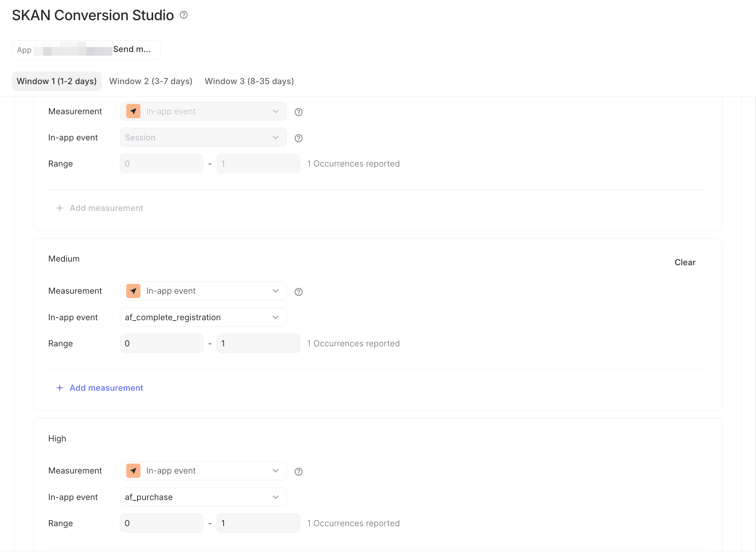Open the App selector dropdown
This screenshot has width=756, height=555.
coord(86,50)
